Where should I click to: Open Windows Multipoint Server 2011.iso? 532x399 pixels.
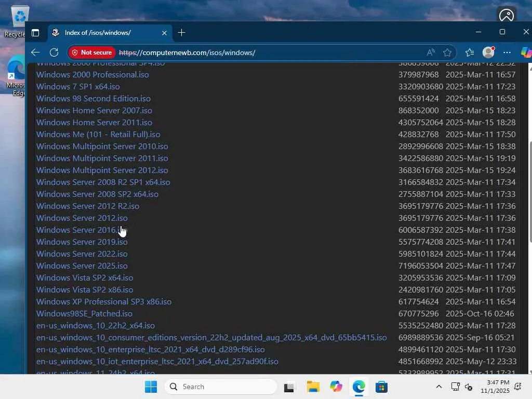pos(102,158)
